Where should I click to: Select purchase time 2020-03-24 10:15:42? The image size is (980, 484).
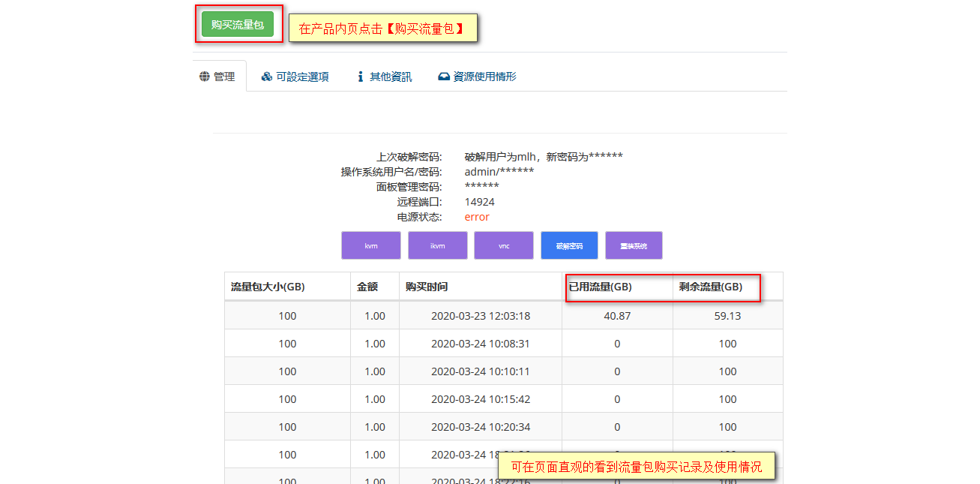click(x=481, y=399)
